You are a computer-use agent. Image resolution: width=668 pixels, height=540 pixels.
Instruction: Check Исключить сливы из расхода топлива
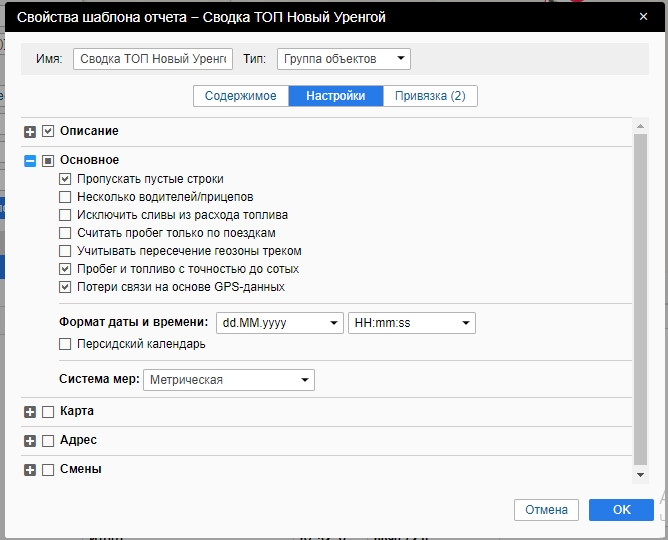66,215
